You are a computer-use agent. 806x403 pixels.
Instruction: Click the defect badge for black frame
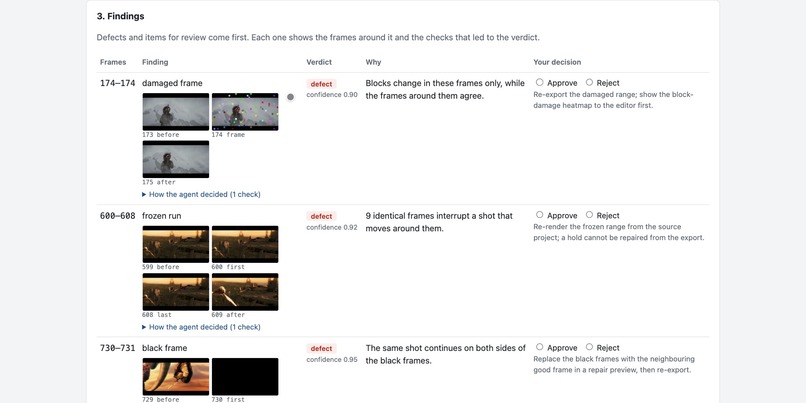tap(322, 349)
